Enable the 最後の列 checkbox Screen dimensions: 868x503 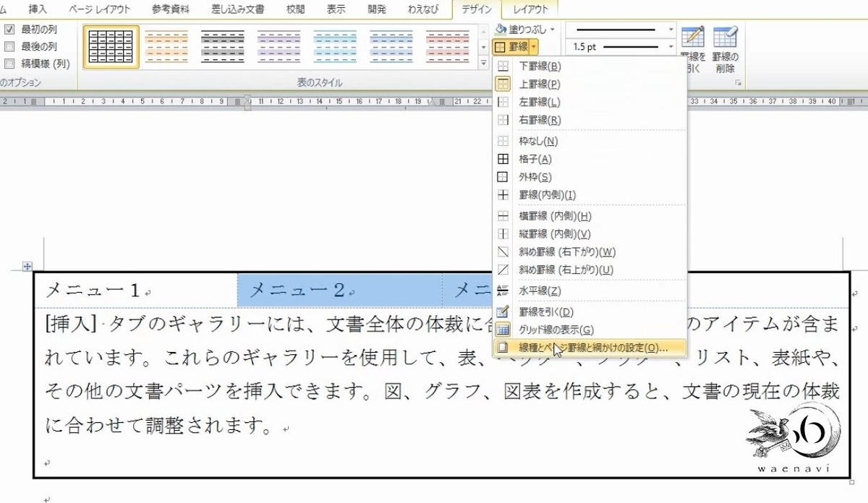(10, 46)
